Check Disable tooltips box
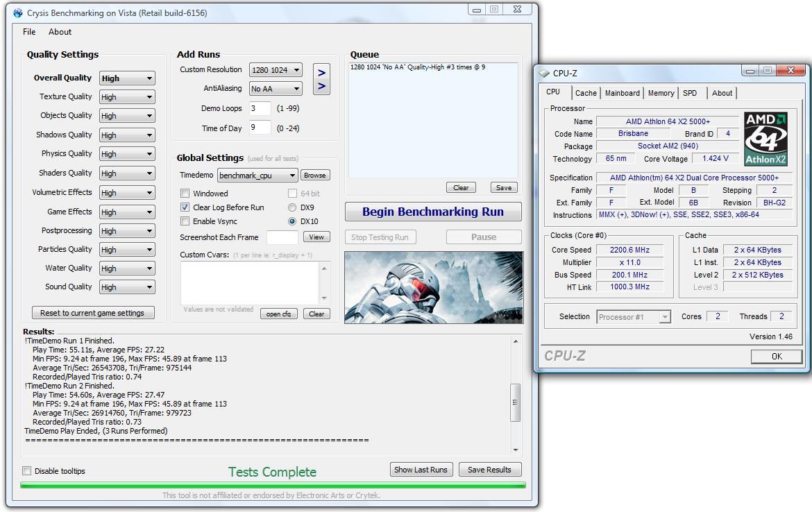The image size is (812, 512). (27, 470)
